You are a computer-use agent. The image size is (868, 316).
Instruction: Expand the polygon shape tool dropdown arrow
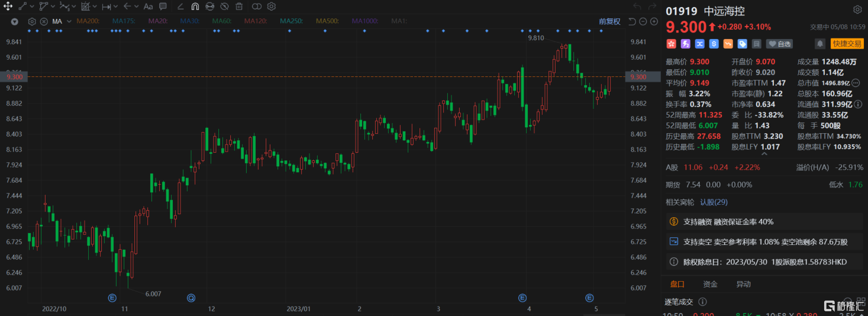[x=53, y=7]
